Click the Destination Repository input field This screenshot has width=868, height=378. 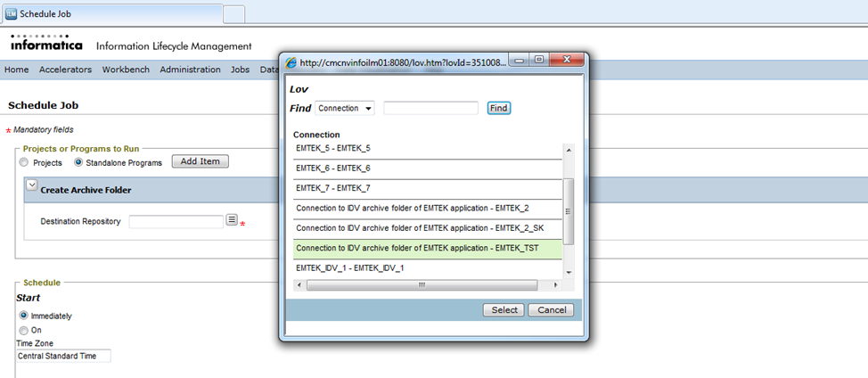pyautogui.click(x=176, y=221)
